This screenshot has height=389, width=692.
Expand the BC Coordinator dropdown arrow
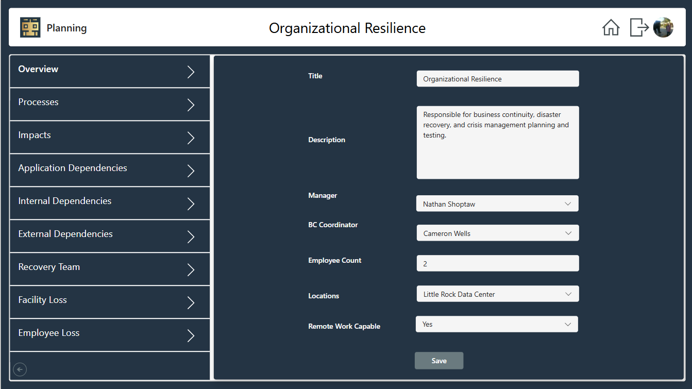pyautogui.click(x=568, y=233)
